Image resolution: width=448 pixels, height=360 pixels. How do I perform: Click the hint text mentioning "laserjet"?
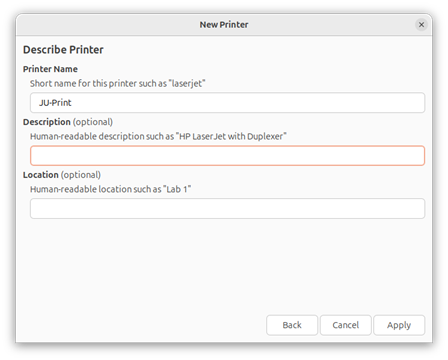click(118, 83)
